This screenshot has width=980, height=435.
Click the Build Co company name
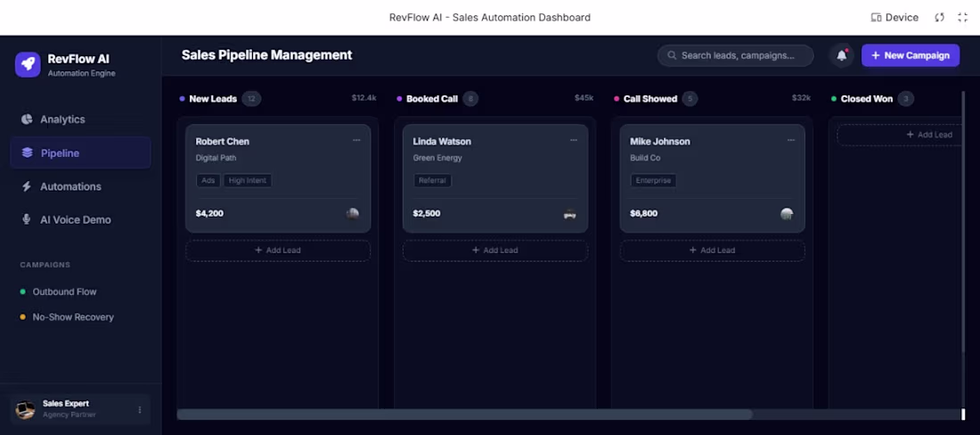point(645,158)
